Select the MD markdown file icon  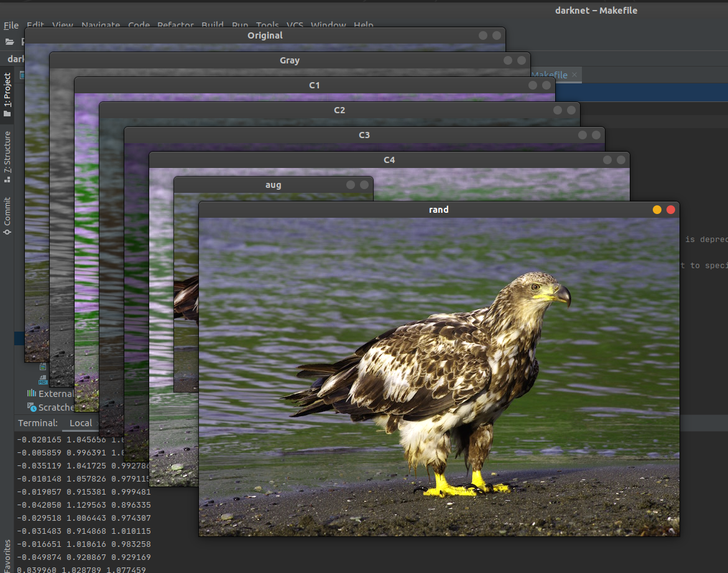tap(43, 380)
